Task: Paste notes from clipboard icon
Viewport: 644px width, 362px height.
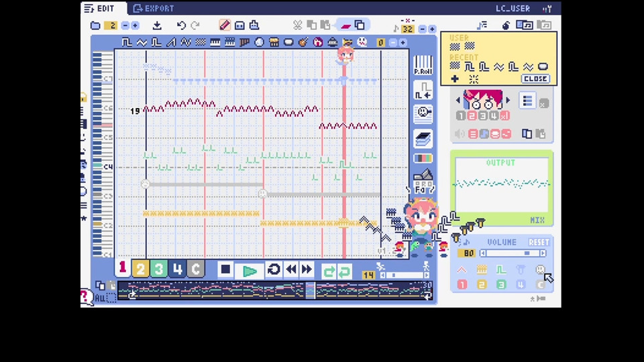Action: point(325,25)
